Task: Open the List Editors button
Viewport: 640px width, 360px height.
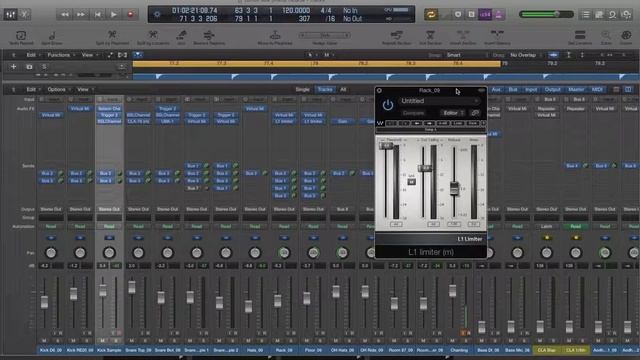Action: point(586,15)
